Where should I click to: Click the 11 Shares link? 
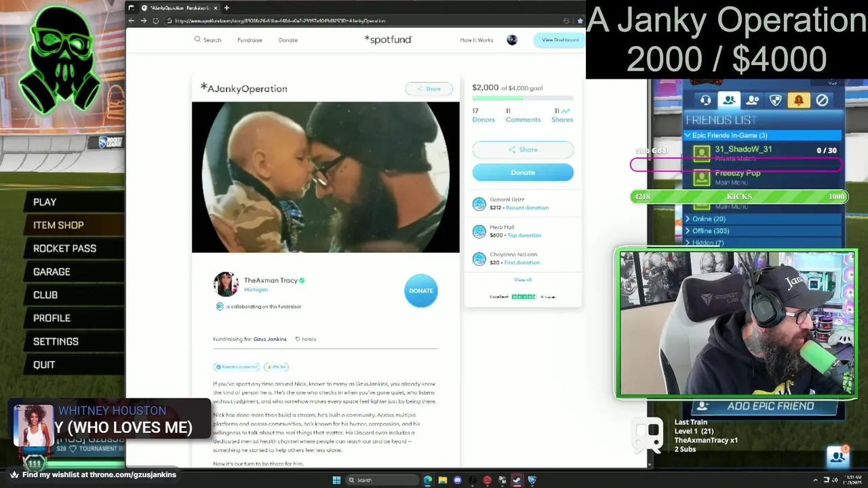point(562,115)
